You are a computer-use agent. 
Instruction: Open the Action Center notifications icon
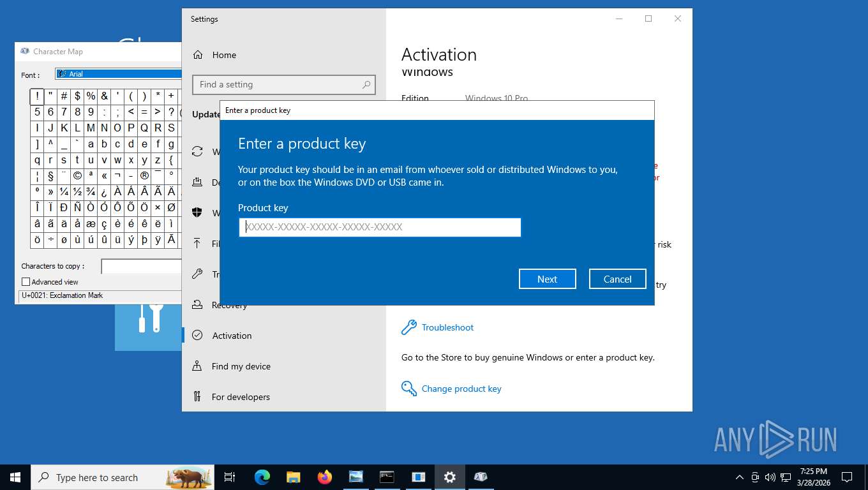(x=847, y=477)
